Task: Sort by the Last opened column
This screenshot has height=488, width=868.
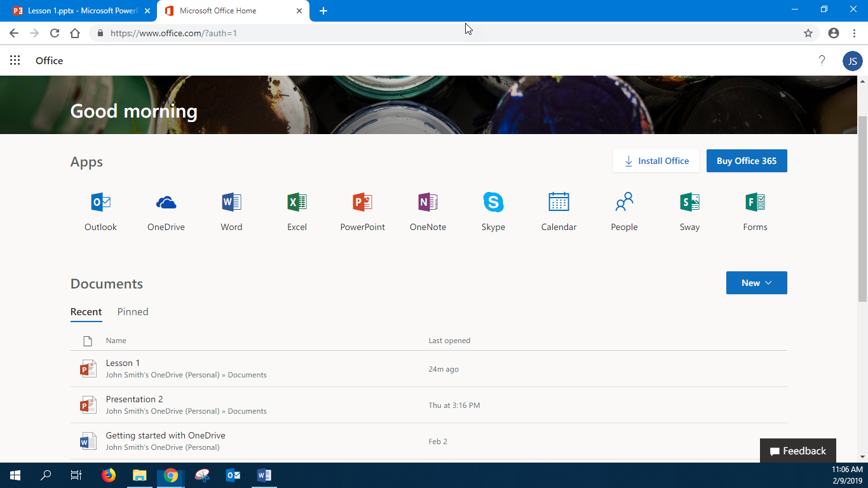Action: (x=449, y=341)
